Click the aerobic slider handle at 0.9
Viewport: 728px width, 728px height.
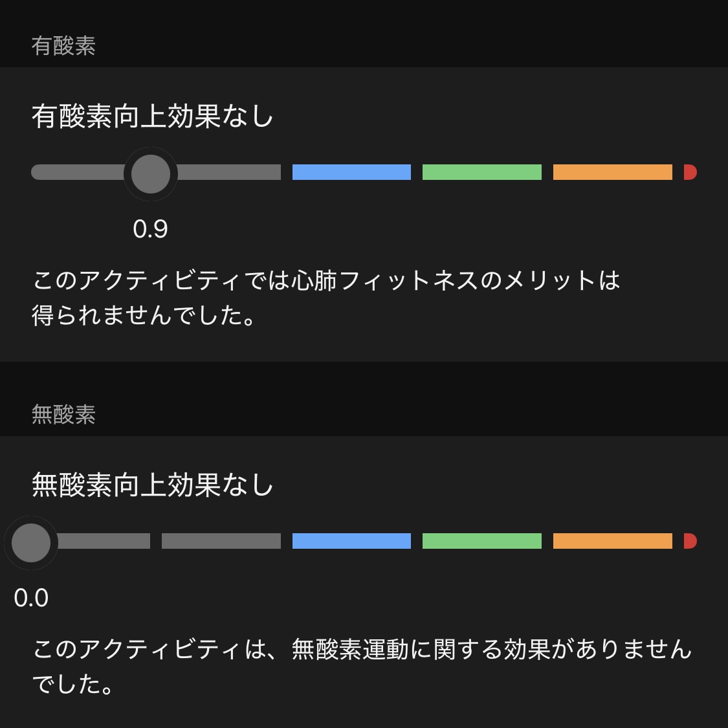[150, 173]
